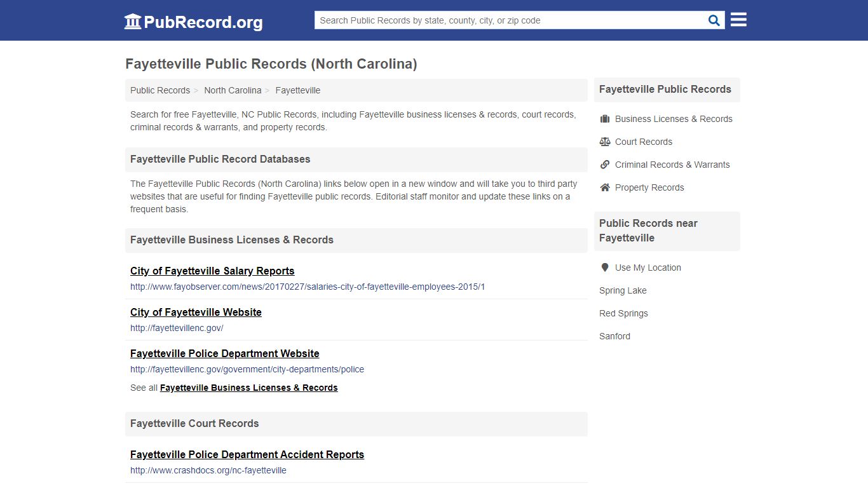
Task: Open the city-departments/police URL
Action: point(247,369)
